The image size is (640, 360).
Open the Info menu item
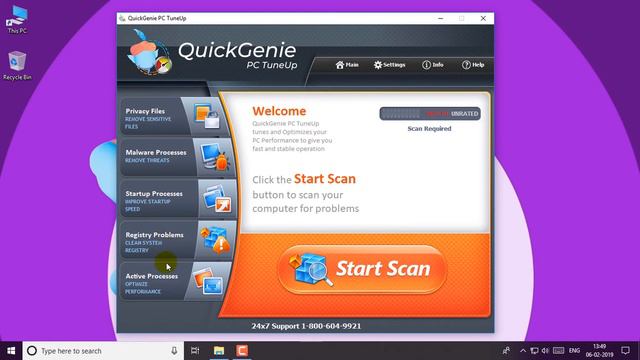433,65
